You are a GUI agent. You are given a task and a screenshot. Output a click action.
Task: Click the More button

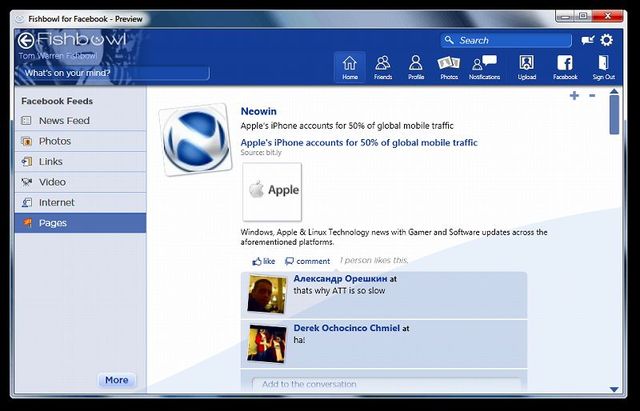point(117,380)
